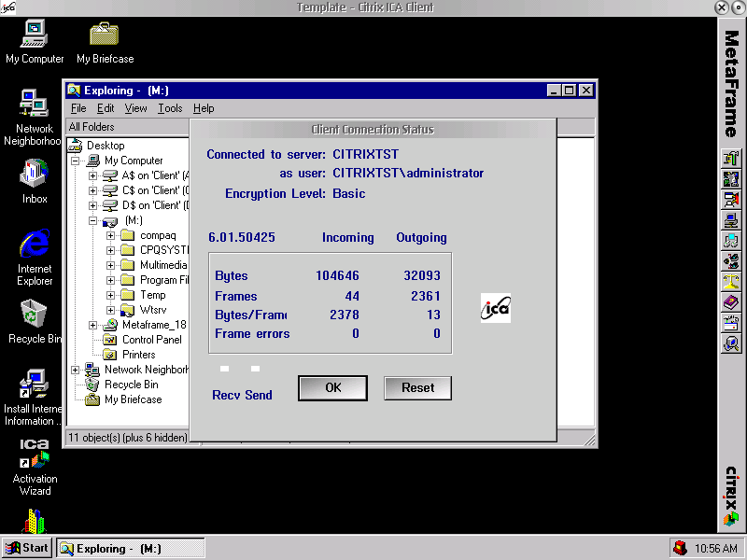Screen dimensions: 747x560
Task: Expand the compaq folder node
Action: click(110, 236)
